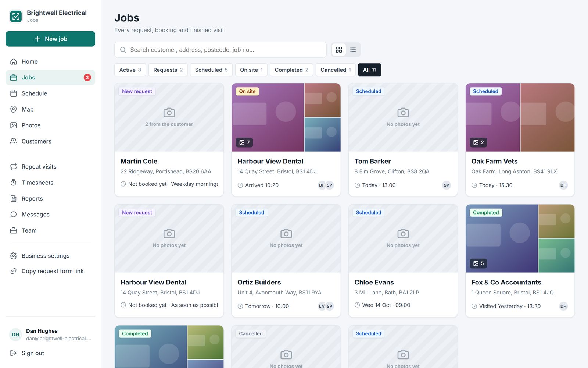The height and width of the screenshot is (368, 588).
Task: Open Oak Farm Vets right-hand photo
Action: point(548,117)
